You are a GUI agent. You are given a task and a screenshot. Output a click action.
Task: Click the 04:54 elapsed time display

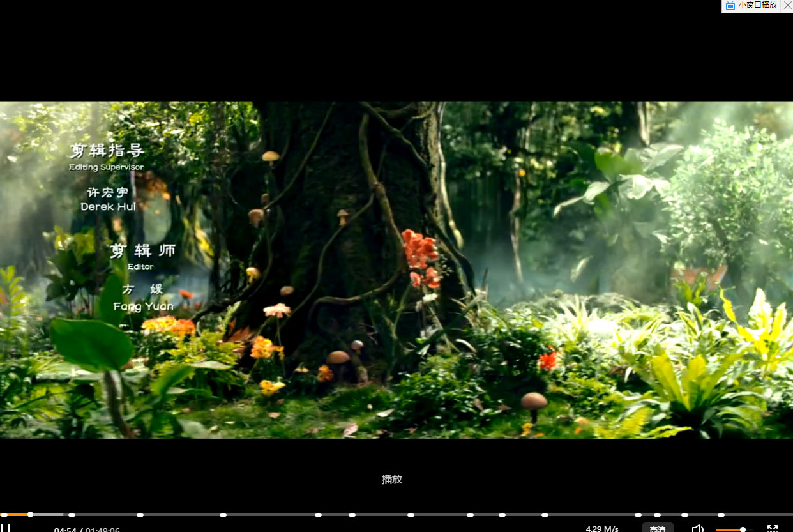point(65,529)
